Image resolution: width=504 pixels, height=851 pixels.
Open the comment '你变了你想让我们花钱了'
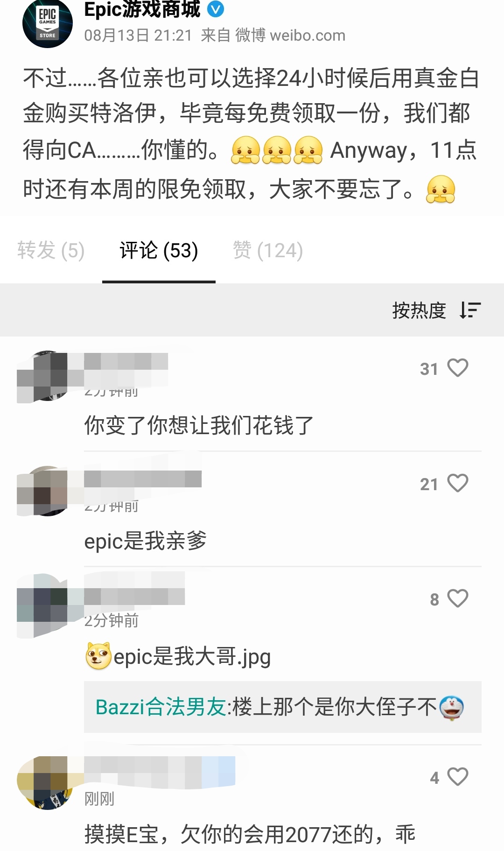[x=199, y=425]
